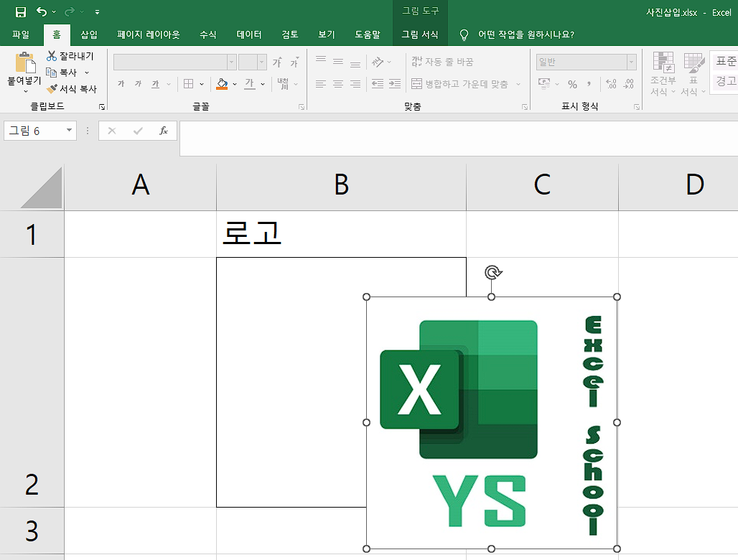738x560 pixels.
Task: Open the font size combo box
Action: point(252,62)
